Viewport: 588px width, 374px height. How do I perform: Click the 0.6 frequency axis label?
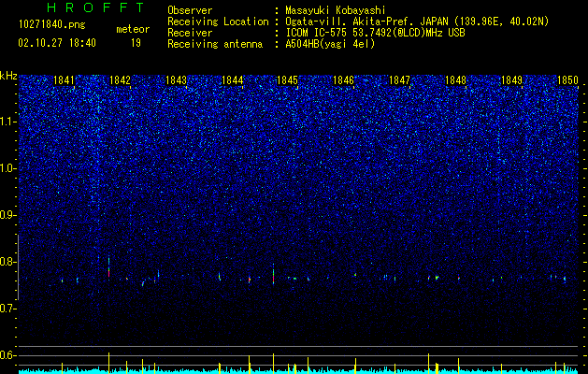click(x=7, y=355)
